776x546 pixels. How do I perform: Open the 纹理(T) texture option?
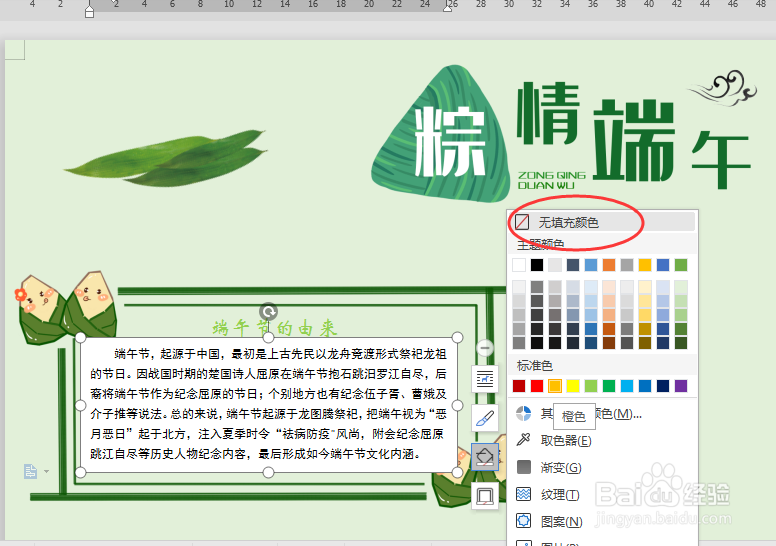pos(602,495)
